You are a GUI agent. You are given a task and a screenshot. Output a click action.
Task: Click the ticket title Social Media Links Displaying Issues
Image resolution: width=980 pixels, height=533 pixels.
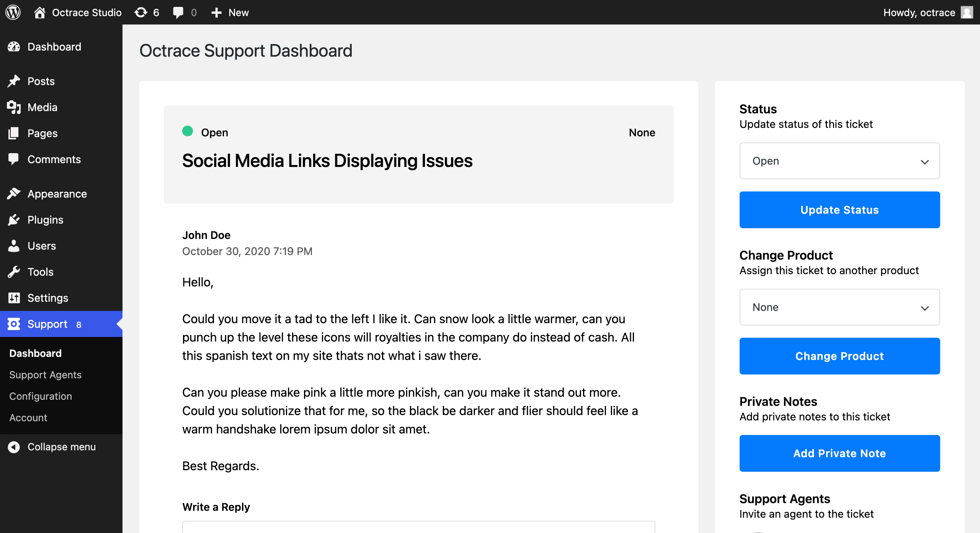pyautogui.click(x=327, y=160)
